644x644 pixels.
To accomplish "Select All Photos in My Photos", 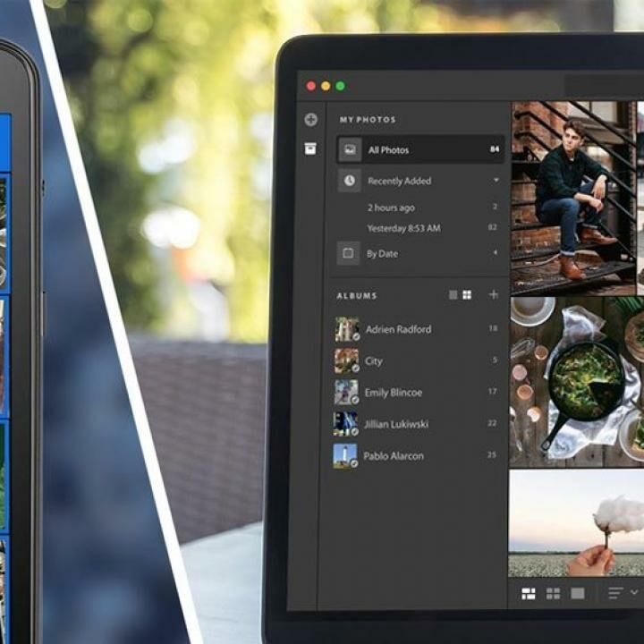I will coord(420,150).
